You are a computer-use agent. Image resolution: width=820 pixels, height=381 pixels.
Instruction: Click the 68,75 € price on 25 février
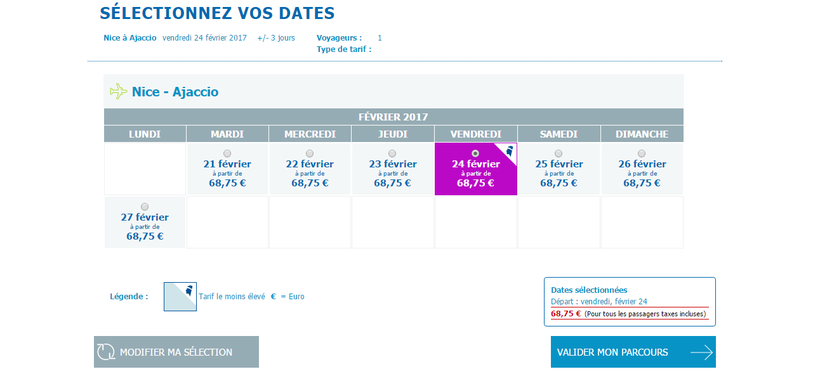pyautogui.click(x=559, y=183)
